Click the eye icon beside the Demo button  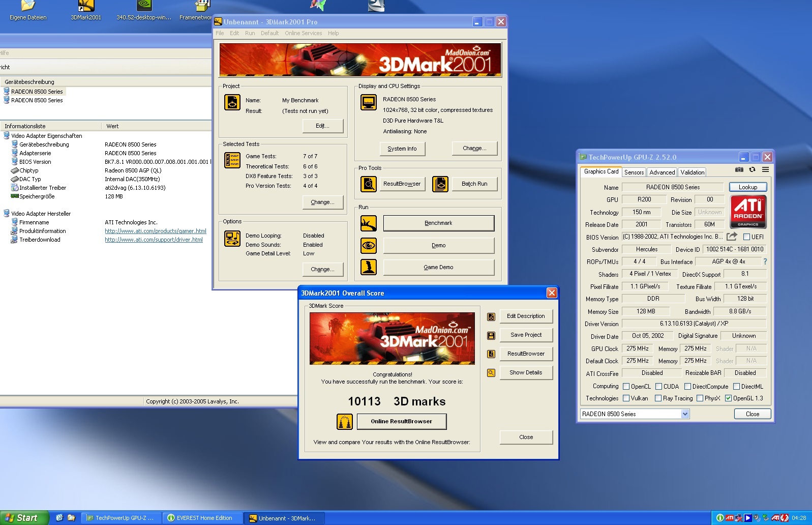click(x=369, y=245)
